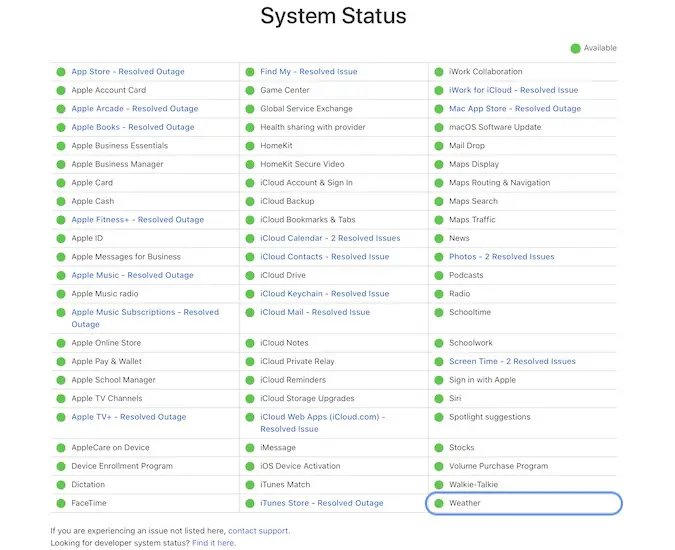Image resolution: width=675 pixels, height=550 pixels.
Task: Click the green status dot beside Weather
Action: click(x=439, y=503)
